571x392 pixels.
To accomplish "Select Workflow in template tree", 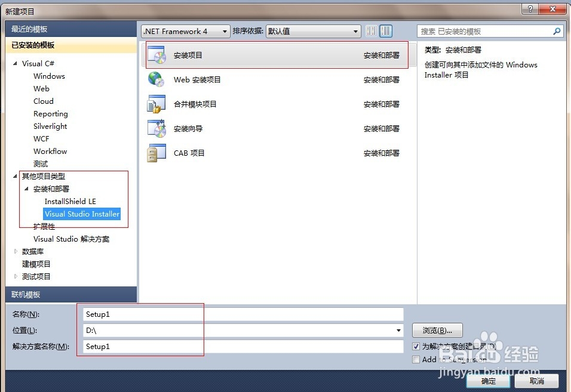I will [x=50, y=152].
